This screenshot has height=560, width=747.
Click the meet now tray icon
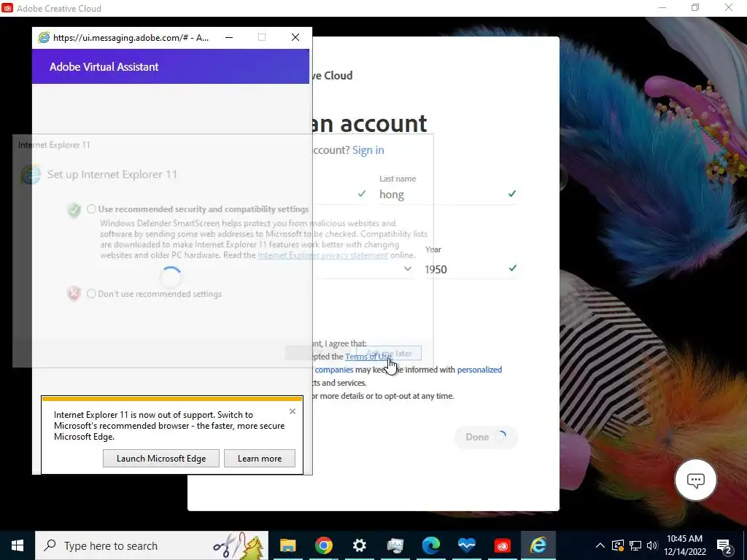pyautogui.click(x=618, y=545)
